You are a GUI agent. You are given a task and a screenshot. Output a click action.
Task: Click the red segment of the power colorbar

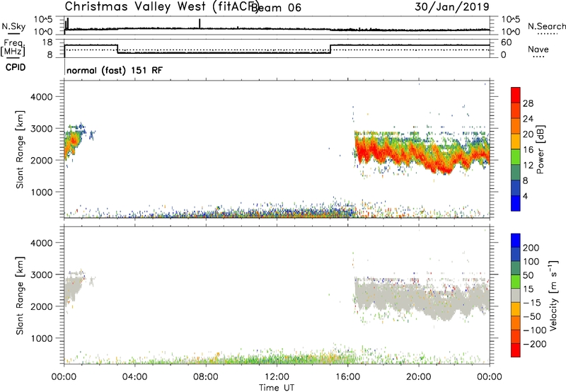point(516,95)
